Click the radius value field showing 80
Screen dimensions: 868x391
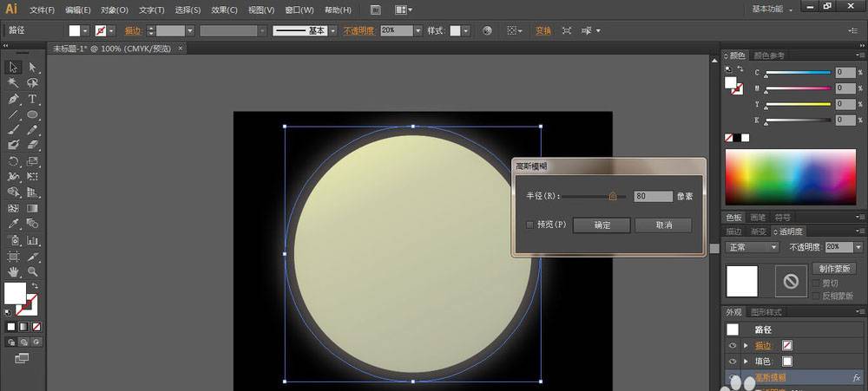tap(653, 197)
